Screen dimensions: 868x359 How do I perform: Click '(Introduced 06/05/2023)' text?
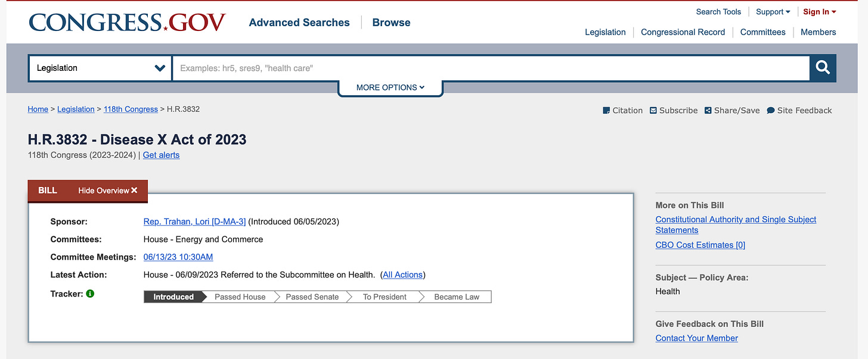(x=293, y=221)
